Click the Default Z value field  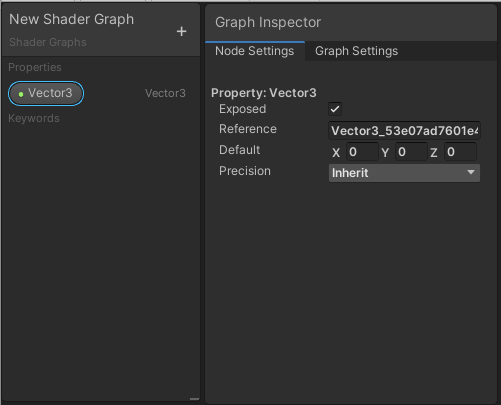[460, 152]
